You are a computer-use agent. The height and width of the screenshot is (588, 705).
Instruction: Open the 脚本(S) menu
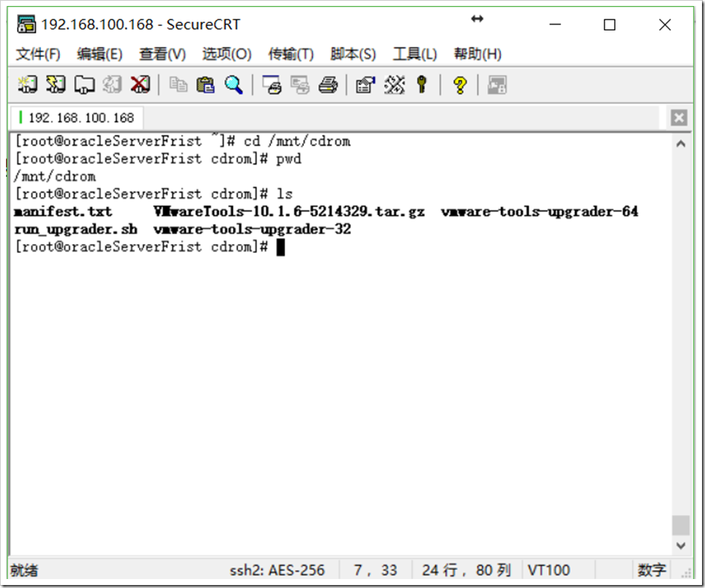[x=353, y=54]
